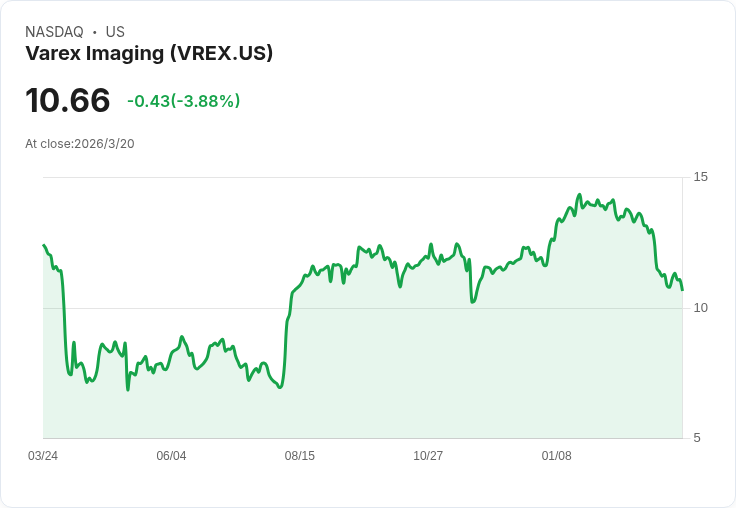
Task: Select the 01/08 date axis label
Action: pyautogui.click(x=557, y=456)
